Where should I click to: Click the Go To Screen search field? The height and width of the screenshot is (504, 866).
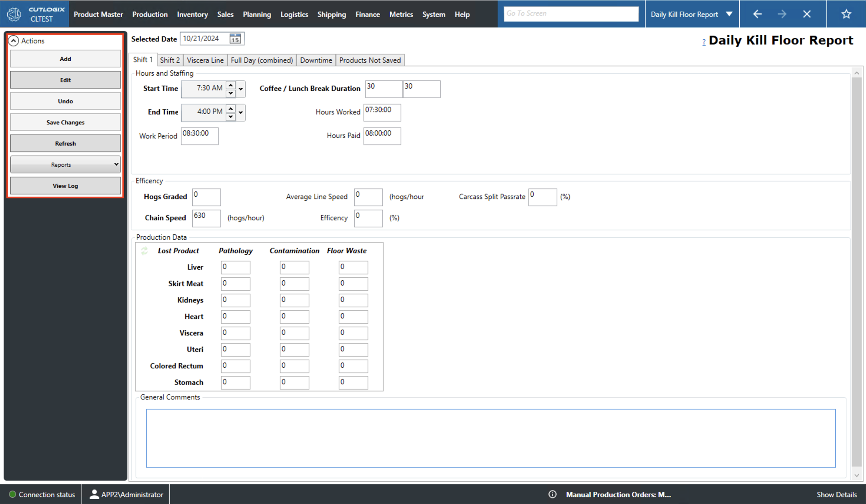coord(571,14)
